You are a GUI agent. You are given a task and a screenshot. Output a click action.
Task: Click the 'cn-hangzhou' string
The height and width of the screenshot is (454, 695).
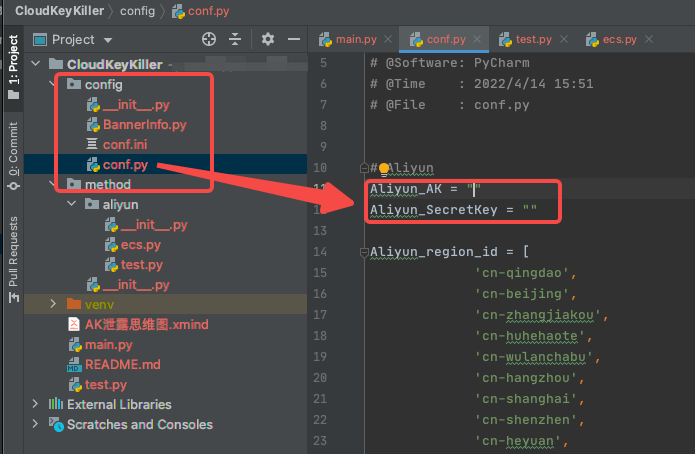(x=526, y=378)
